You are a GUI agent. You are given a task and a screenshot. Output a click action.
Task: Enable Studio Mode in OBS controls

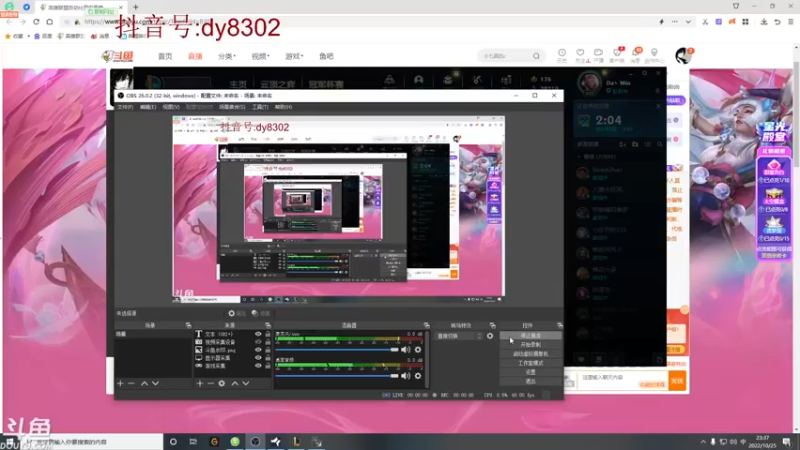531,363
